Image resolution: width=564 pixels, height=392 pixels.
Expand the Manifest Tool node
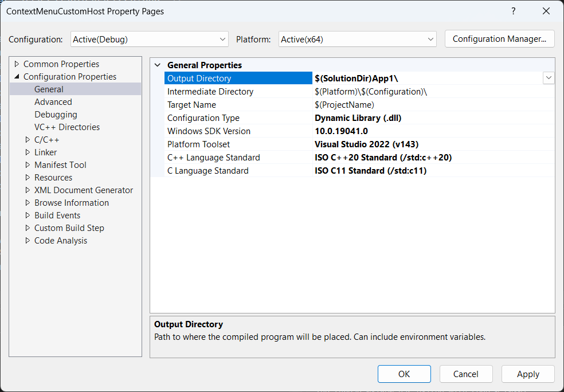[28, 164]
